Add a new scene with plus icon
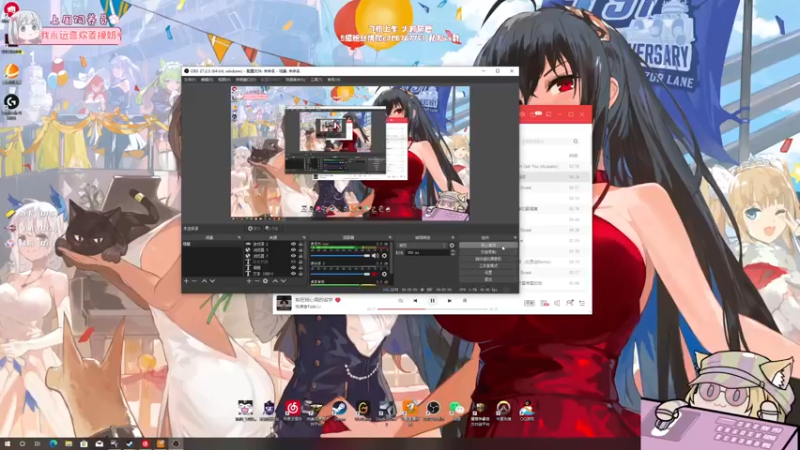The image size is (800, 450). pos(186,281)
